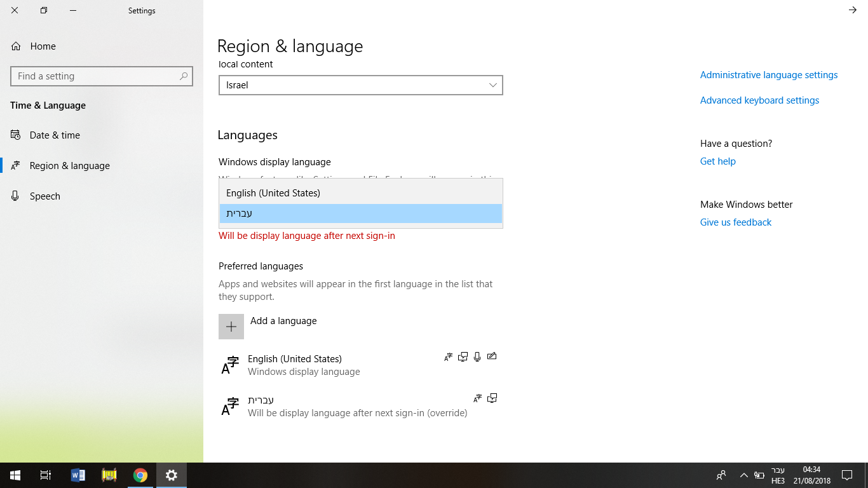The image size is (868, 488).
Task: Click the 'Languages' section heading
Action: tap(247, 135)
